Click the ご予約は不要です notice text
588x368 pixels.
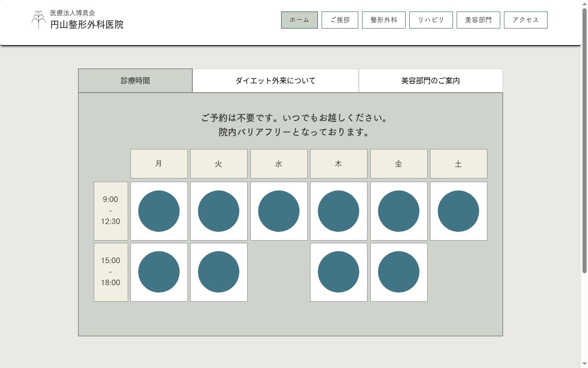coord(294,118)
